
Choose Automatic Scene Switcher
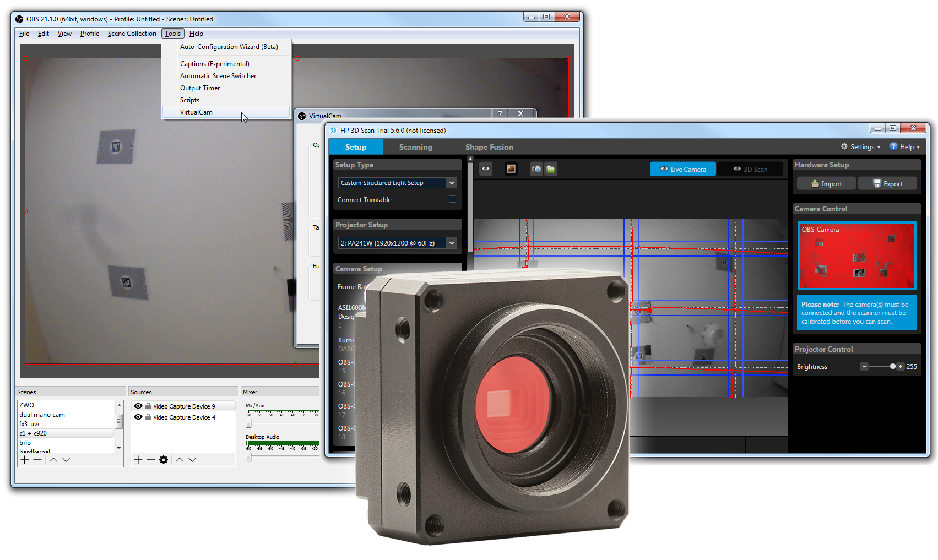[226, 76]
